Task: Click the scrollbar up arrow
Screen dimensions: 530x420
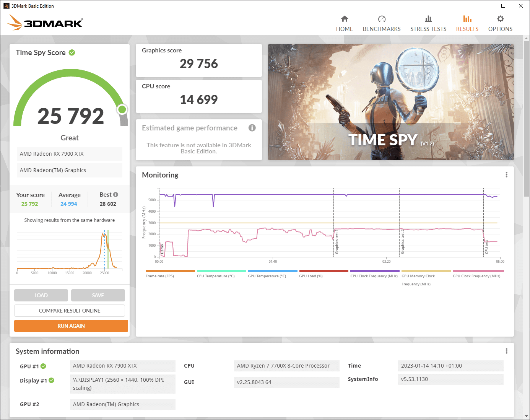Action: point(527,38)
